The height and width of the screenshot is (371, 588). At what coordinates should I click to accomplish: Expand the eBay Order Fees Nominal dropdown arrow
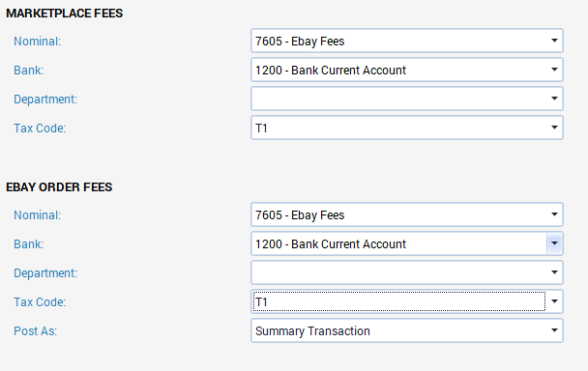[554, 214]
